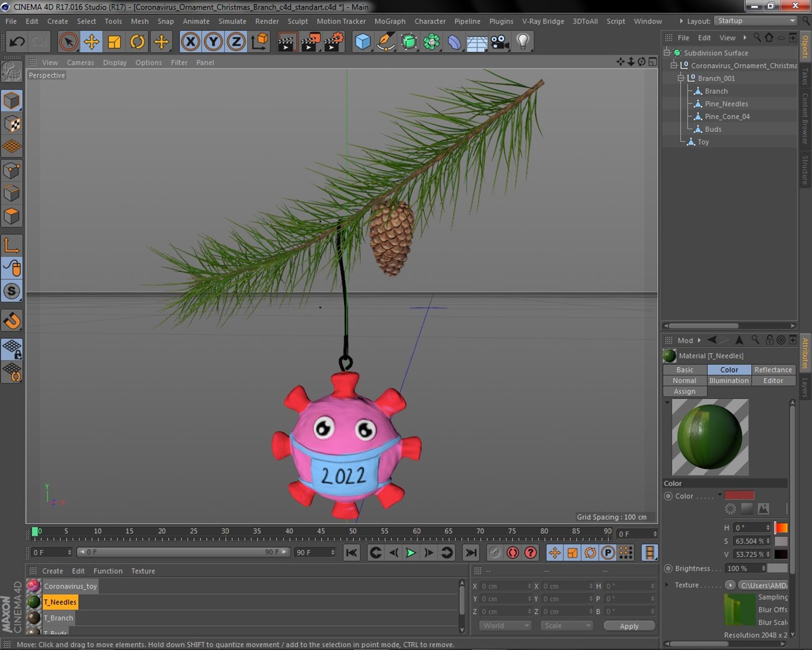This screenshot has height=650, width=812.
Task: Switch to Model mode
Action: [x=12, y=101]
